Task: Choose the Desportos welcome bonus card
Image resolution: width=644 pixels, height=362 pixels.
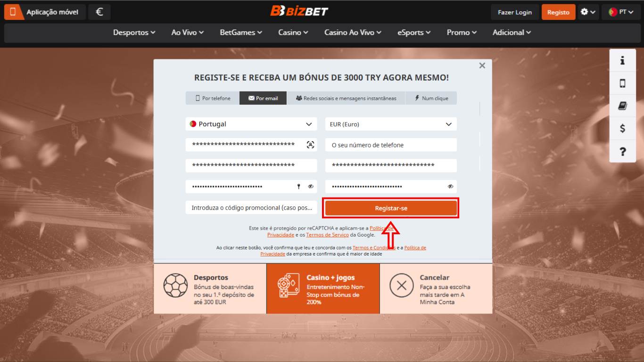Action: click(210, 288)
